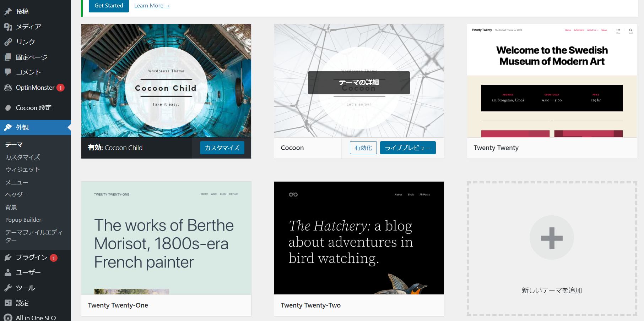Open the ツール menu
The width and height of the screenshot is (644, 321).
pyautogui.click(x=36, y=288)
